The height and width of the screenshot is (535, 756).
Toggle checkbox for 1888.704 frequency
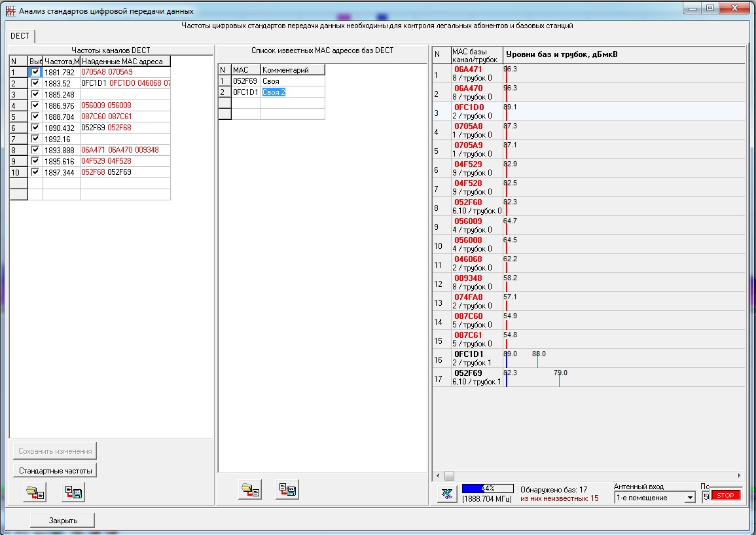click(x=35, y=117)
